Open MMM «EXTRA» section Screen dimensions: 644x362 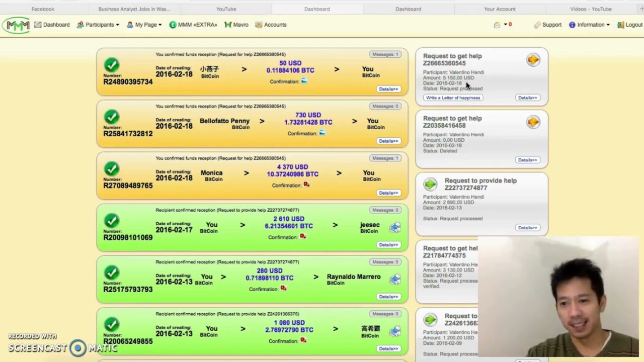coord(193,25)
